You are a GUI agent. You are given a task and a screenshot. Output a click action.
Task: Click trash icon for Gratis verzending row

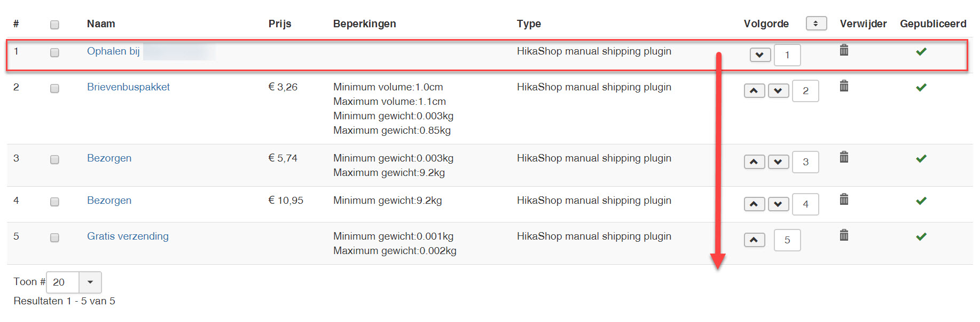(x=844, y=235)
